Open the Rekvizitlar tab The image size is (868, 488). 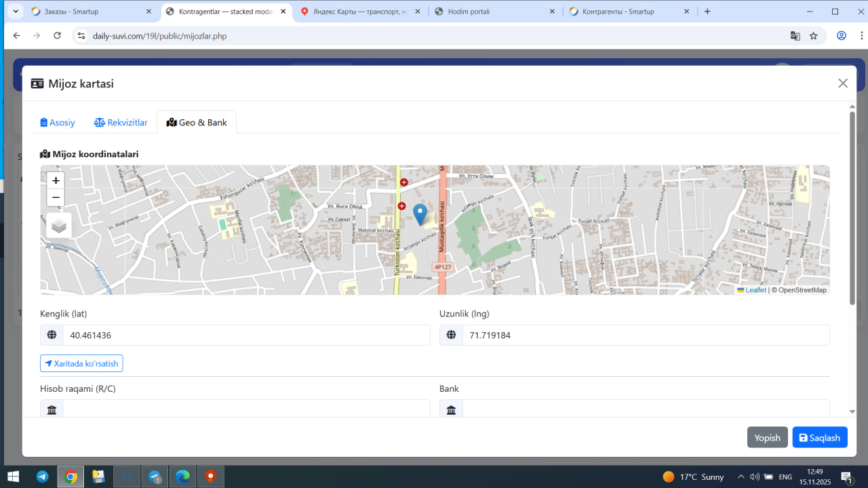click(121, 123)
